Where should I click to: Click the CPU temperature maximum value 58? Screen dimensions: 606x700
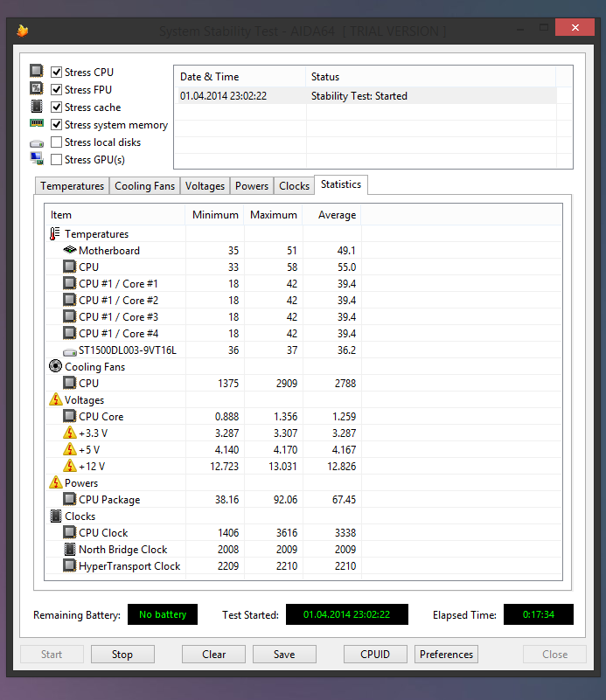pos(292,267)
